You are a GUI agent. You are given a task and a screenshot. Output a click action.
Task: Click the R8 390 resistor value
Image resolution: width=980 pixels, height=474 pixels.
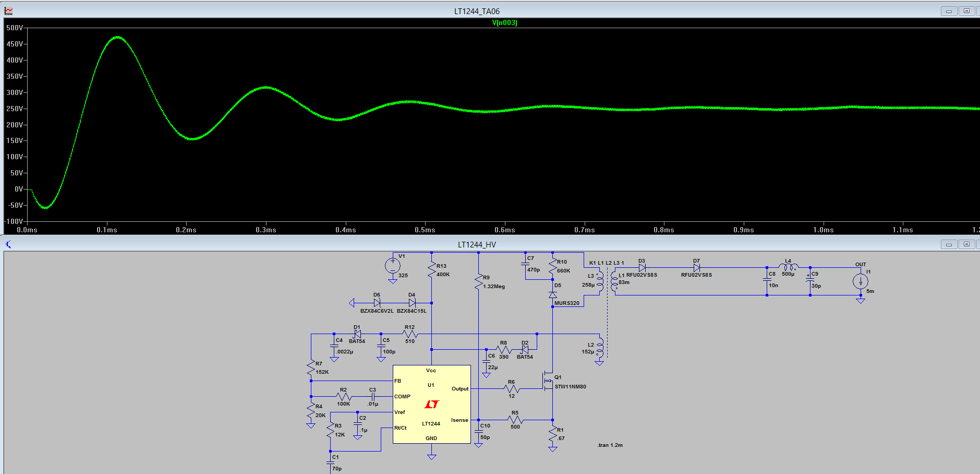coord(504,357)
